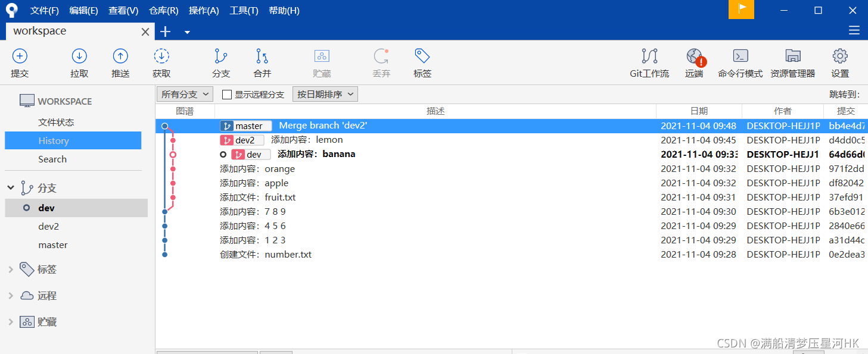The height and width of the screenshot is (354, 868).
Task: Click the 图谱 column header
Action: pos(185,111)
